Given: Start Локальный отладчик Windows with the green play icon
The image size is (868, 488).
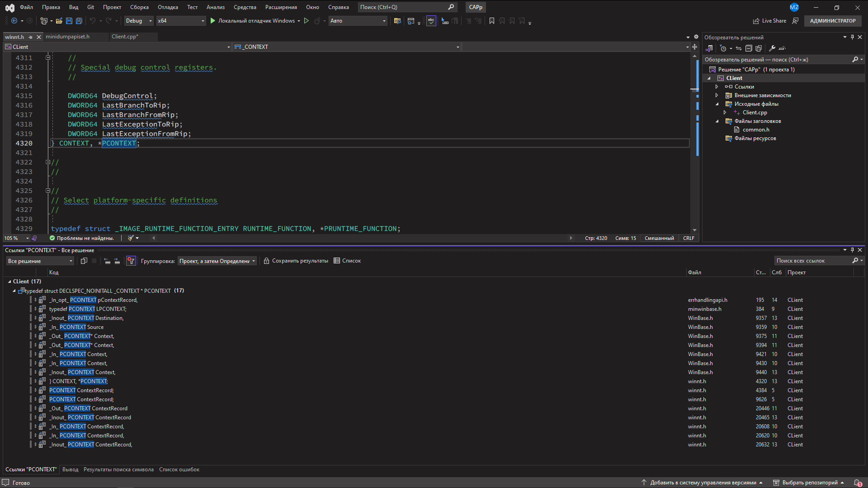Looking at the screenshot, I should coord(213,21).
